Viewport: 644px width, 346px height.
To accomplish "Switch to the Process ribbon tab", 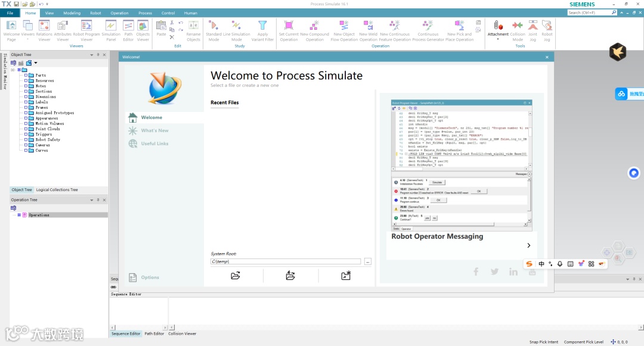I will pyautogui.click(x=145, y=13).
